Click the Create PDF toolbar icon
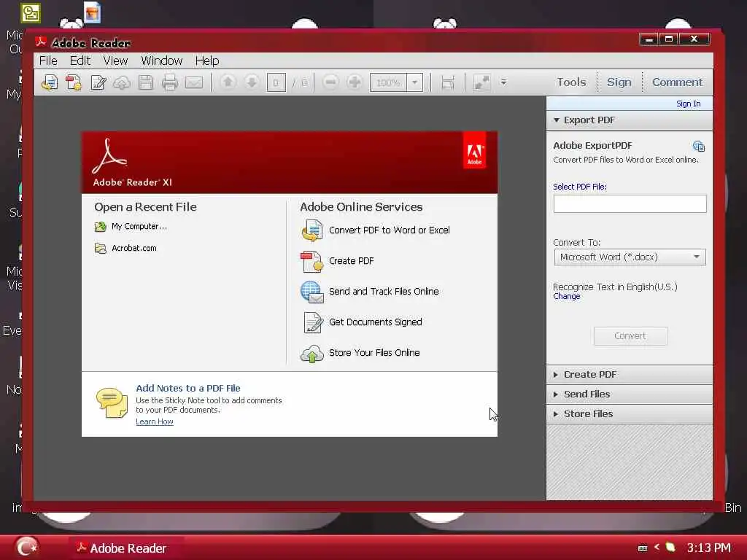 coord(74,82)
